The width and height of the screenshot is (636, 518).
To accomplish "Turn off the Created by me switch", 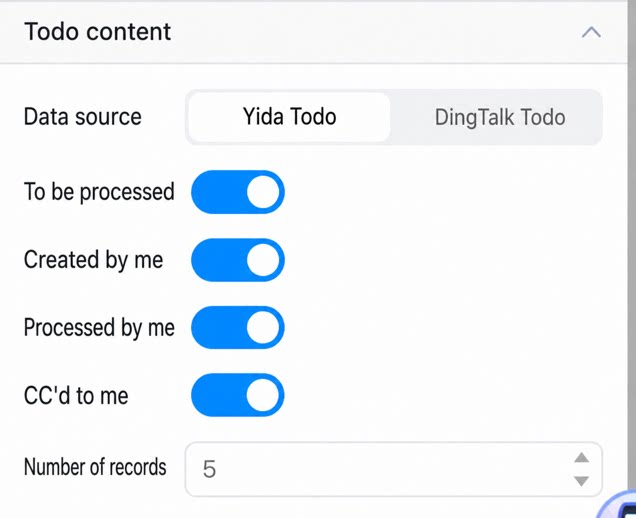I will [x=238, y=260].
